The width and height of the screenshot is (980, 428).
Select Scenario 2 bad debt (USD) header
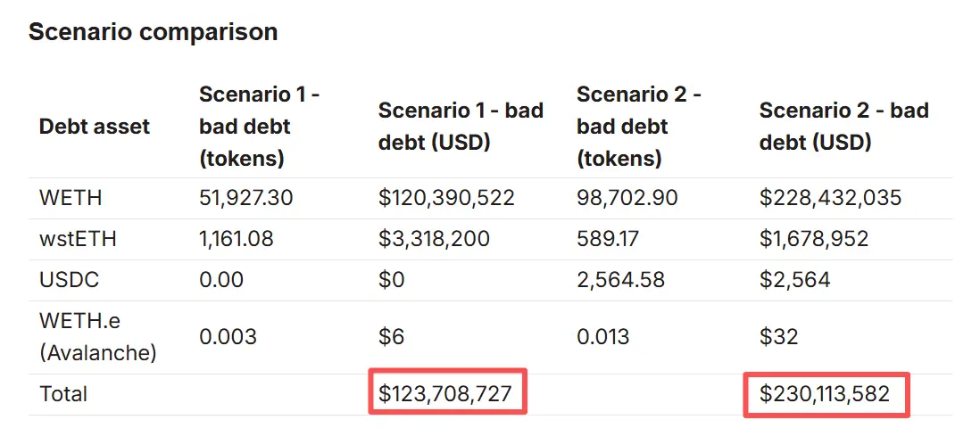click(843, 127)
